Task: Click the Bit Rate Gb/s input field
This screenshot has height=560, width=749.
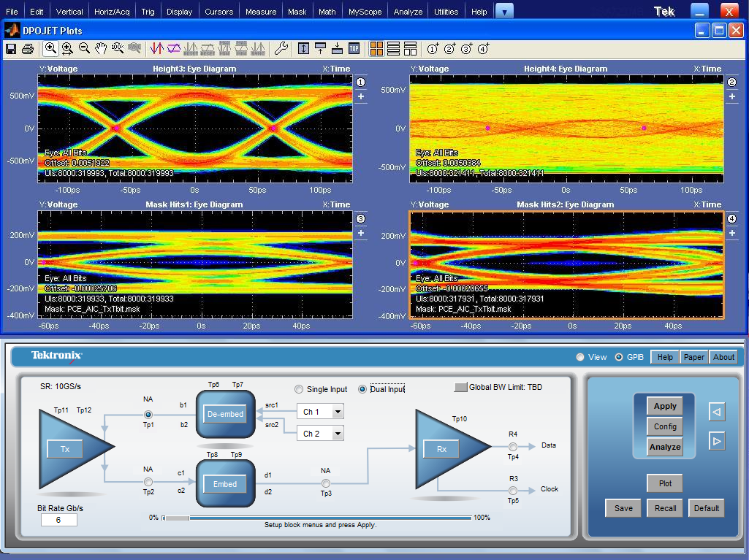Action: tap(59, 520)
